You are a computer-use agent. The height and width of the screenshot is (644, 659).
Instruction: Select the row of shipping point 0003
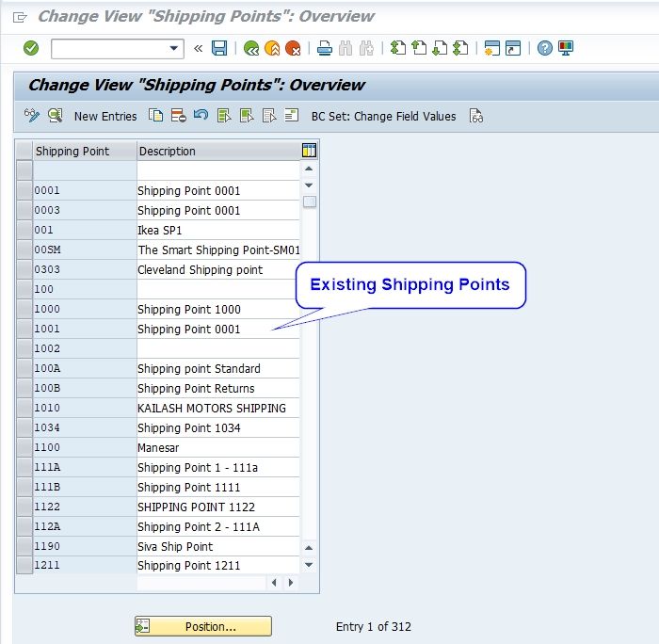[x=24, y=210]
